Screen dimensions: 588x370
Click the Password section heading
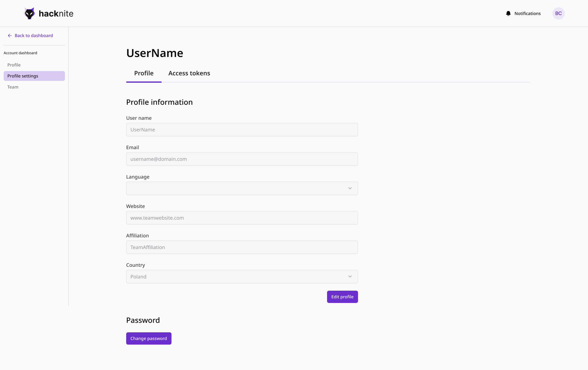tap(143, 320)
